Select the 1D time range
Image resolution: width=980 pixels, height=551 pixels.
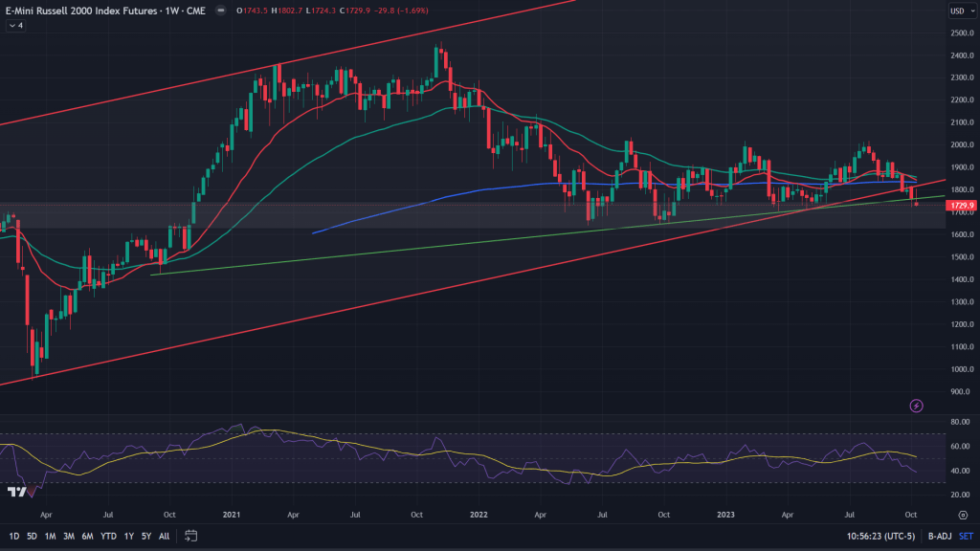pyautogui.click(x=13, y=536)
